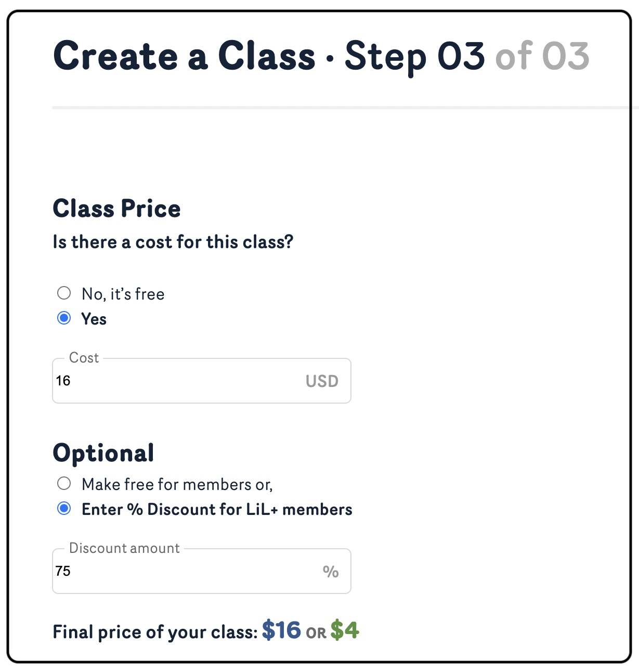The height and width of the screenshot is (672, 639).
Task: Select "Make free for members" option
Action: pyautogui.click(x=64, y=484)
